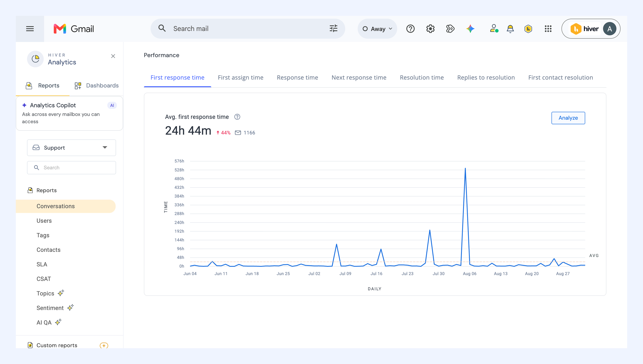The image size is (643, 364).
Task: Click the search options filter icon
Action: pos(333,28)
